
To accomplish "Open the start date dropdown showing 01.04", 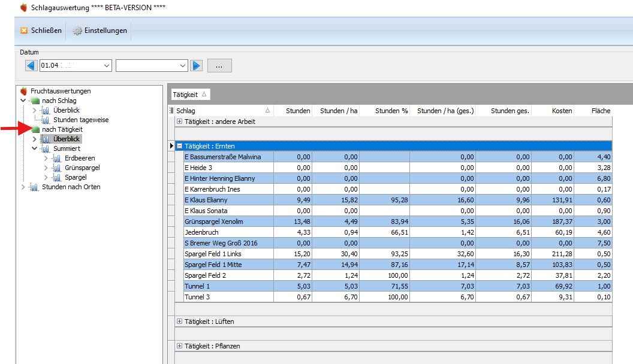I will [x=107, y=65].
